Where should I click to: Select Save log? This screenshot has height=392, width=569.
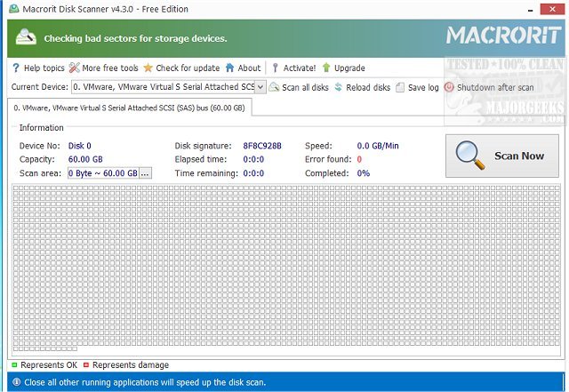click(423, 87)
